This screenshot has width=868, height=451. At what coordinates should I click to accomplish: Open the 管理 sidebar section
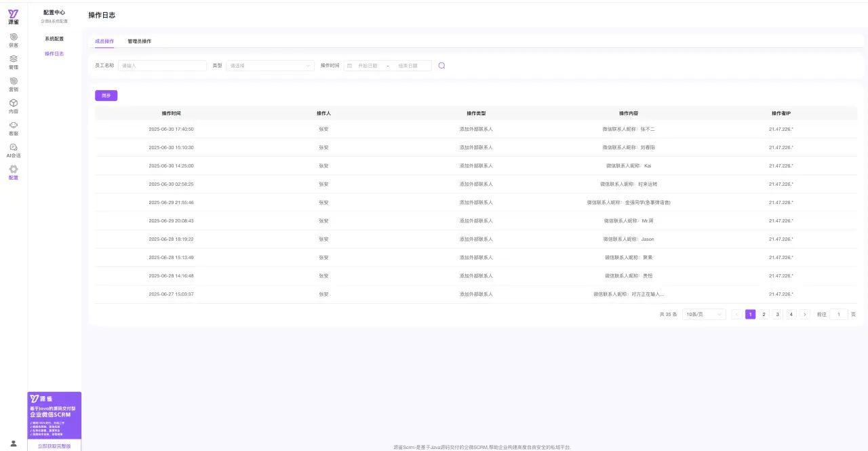click(x=14, y=62)
